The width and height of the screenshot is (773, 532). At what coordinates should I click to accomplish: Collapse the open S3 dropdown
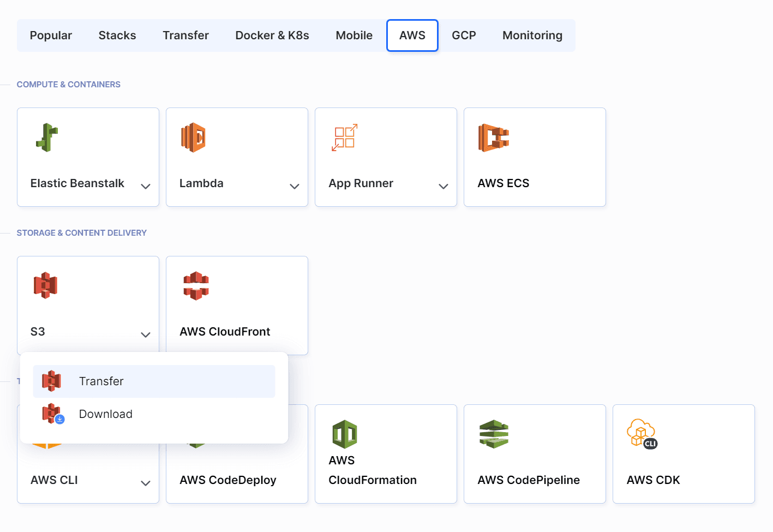pyautogui.click(x=146, y=334)
